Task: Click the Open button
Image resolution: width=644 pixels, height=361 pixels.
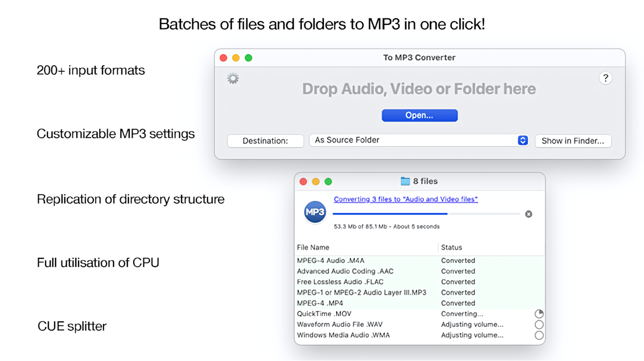Action: pyautogui.click(x=419, y=115)
